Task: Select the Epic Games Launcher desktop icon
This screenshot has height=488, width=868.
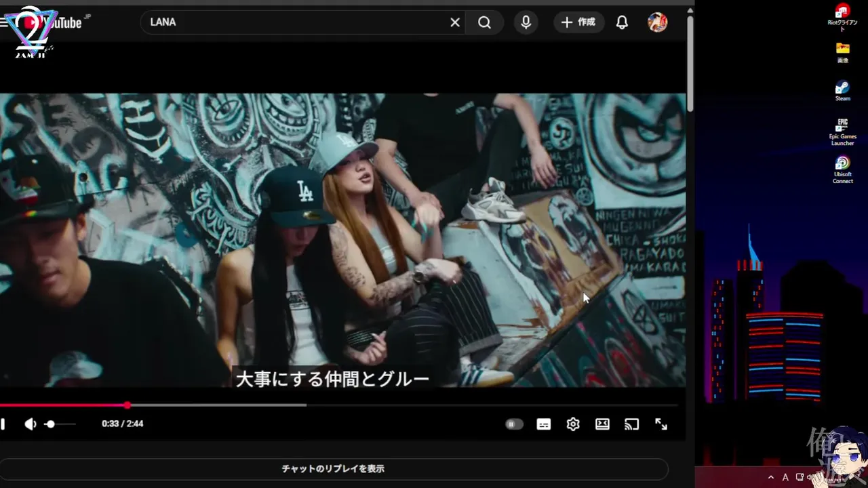Action: (842, 132)
